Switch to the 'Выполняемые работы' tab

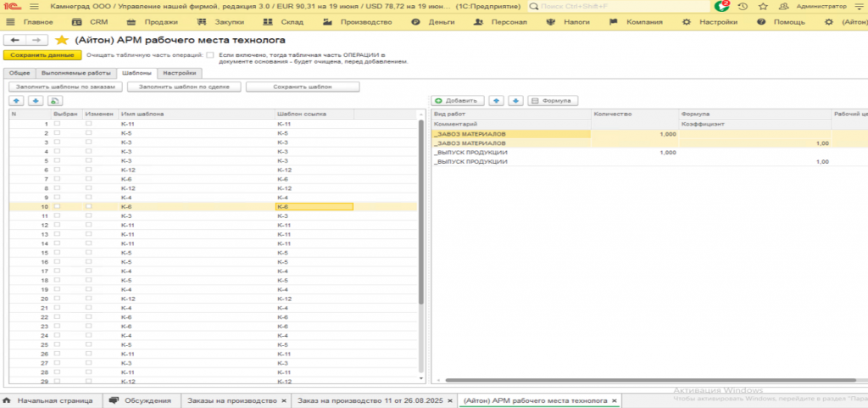click(76, 73)
